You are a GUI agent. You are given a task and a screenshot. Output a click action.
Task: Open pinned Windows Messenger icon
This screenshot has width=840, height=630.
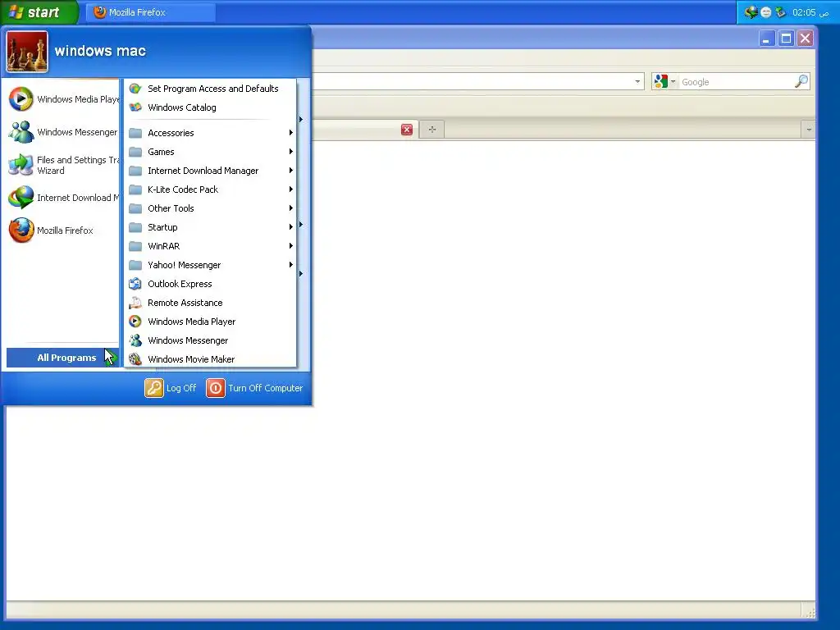pyautogui.click(x=21, y=132)
